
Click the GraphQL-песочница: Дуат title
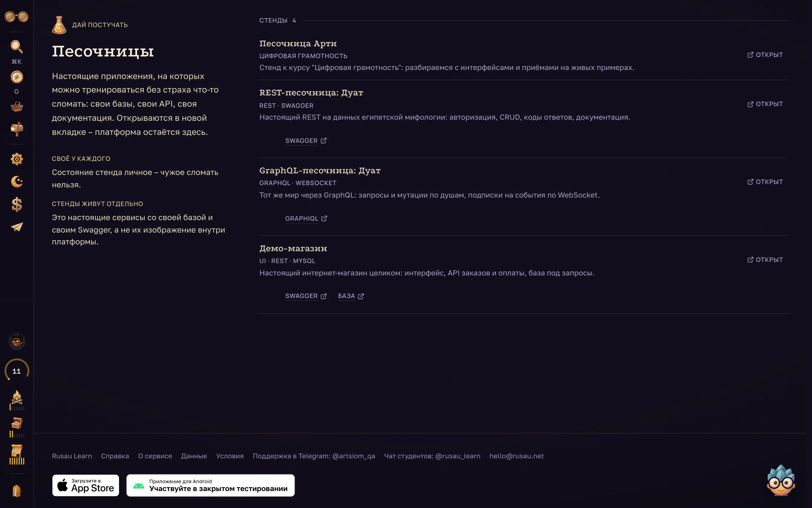tap(320, 171)
